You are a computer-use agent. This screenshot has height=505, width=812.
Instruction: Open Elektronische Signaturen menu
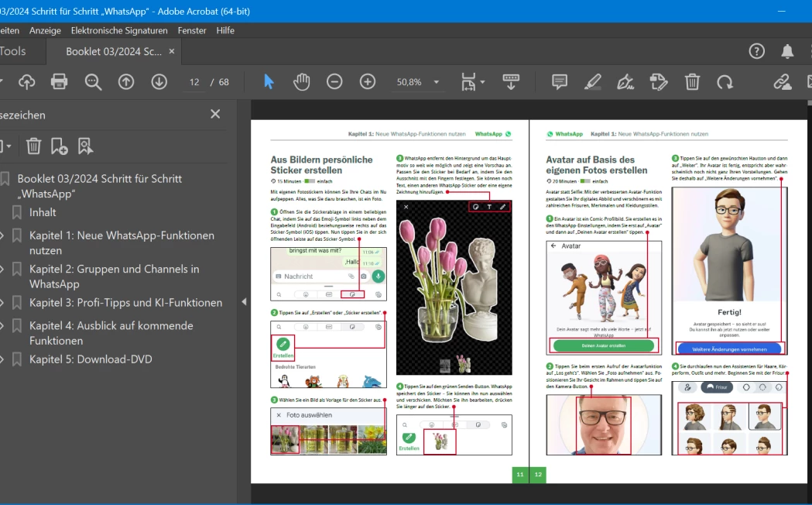pyautogui.click(x=119, y=30)
